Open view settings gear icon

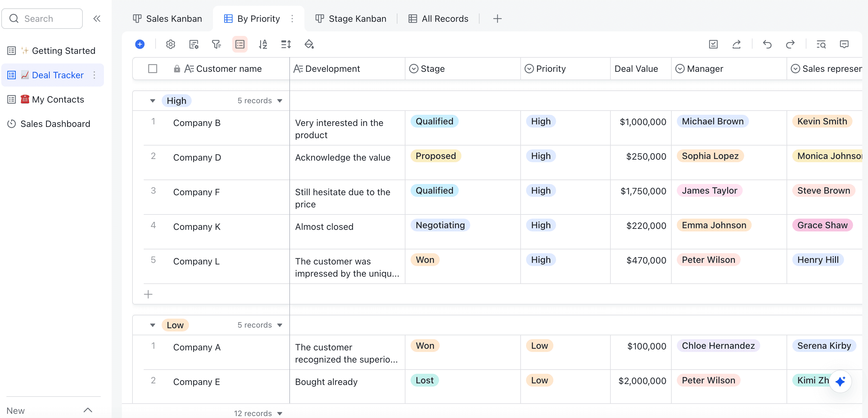171,44
